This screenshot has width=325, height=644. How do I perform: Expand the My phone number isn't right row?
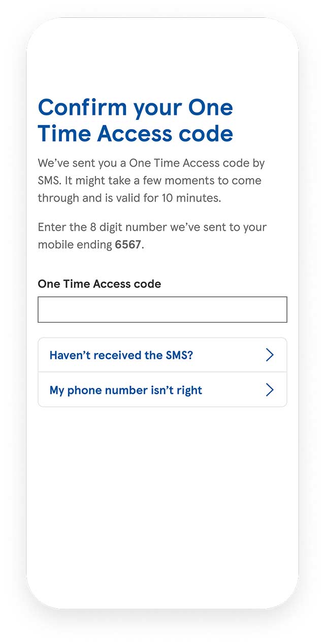162,390
